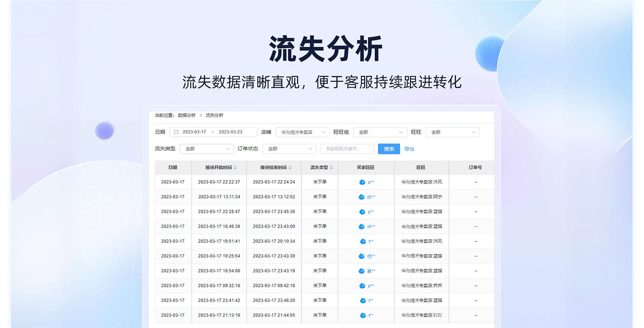Click the blue 搜索 button
This screenshot has width=644, height=328.
tap(389, 149)
